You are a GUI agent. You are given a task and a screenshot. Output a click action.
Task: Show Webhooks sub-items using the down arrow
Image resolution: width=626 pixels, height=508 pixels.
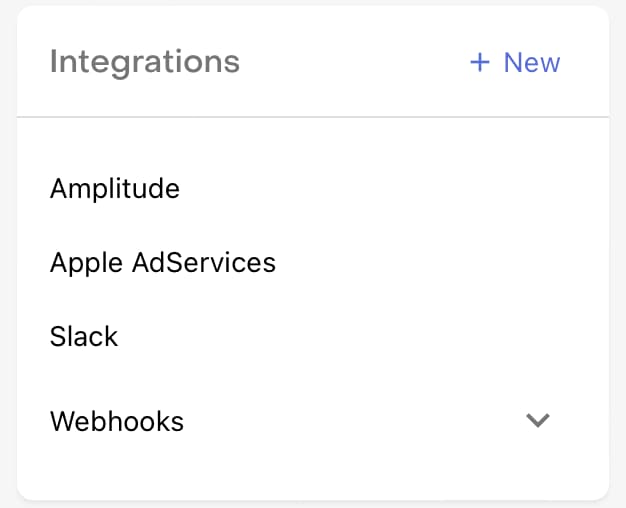538,421
